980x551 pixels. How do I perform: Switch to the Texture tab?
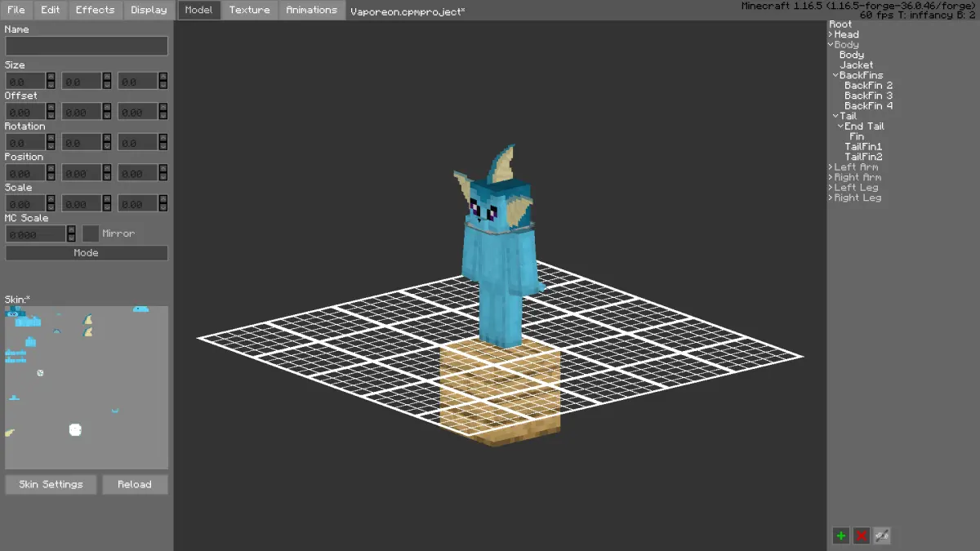point(249,10)
